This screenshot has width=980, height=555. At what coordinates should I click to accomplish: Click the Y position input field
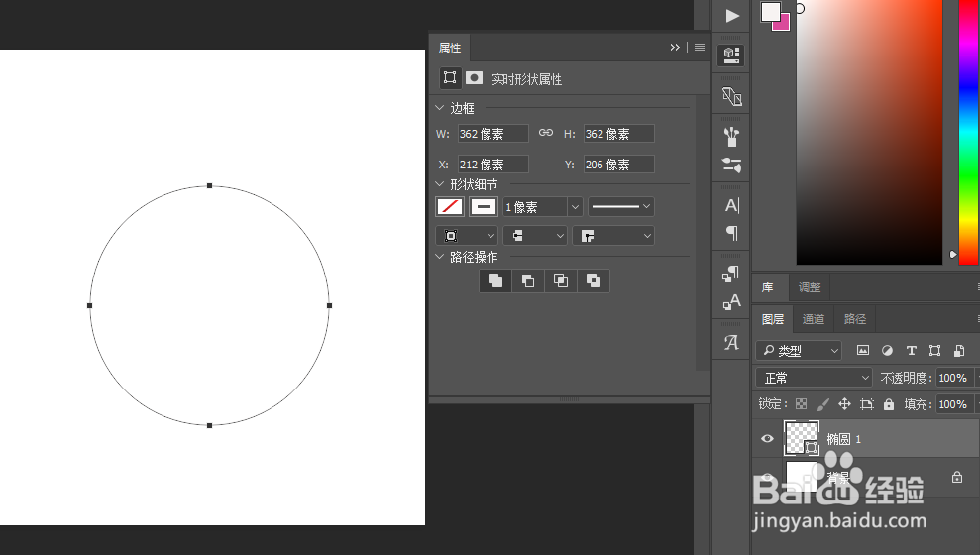[x=618, y=164]
